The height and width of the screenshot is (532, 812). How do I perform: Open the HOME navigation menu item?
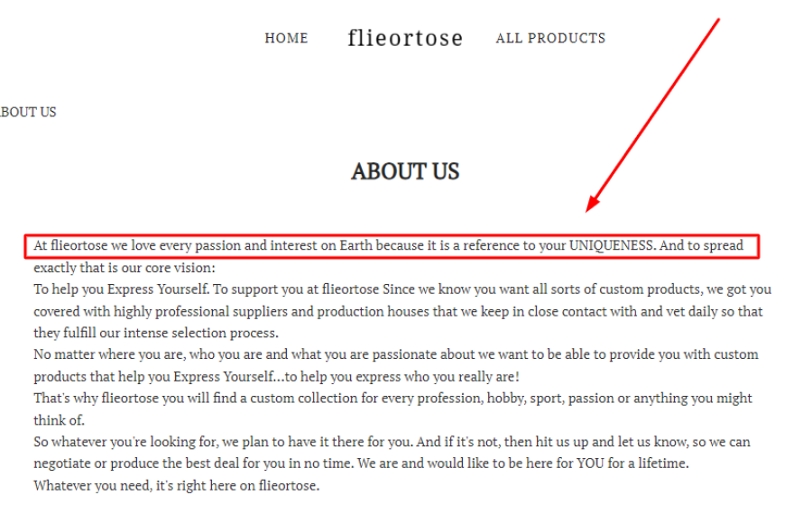click(286, 38)
